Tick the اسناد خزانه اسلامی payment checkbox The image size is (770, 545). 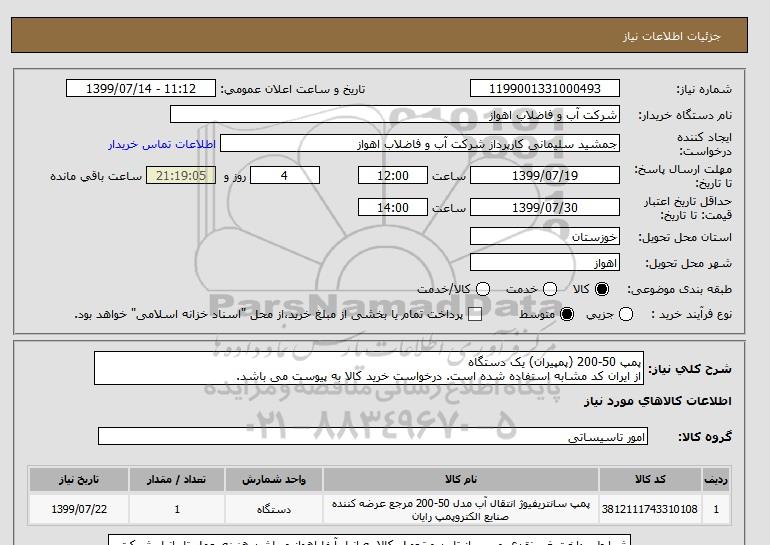(475, 315)
